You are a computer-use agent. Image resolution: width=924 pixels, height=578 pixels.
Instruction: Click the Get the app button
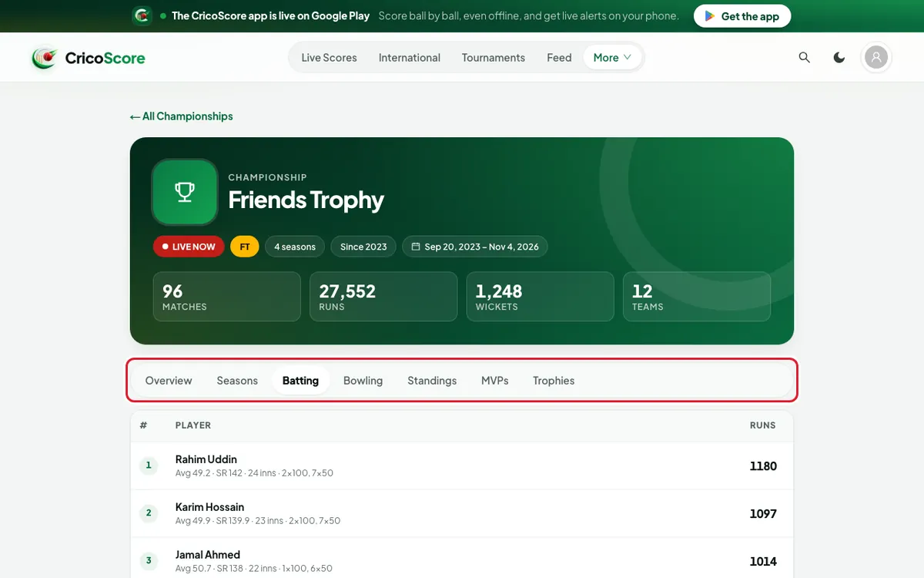point(742,16)
